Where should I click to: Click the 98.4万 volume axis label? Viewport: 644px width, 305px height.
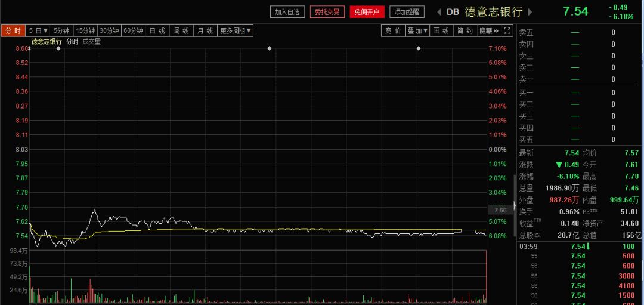(18, 250)
